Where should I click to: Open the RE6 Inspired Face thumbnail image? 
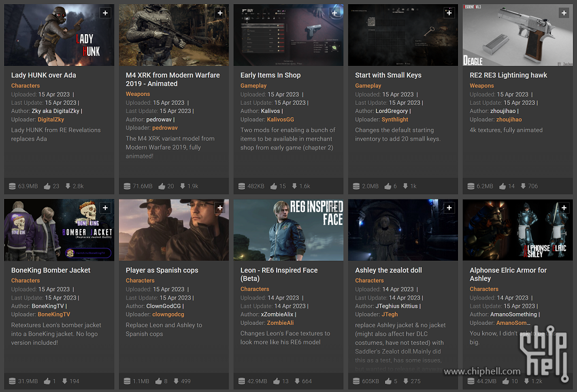pyautogui.click(x=288, y=230)
